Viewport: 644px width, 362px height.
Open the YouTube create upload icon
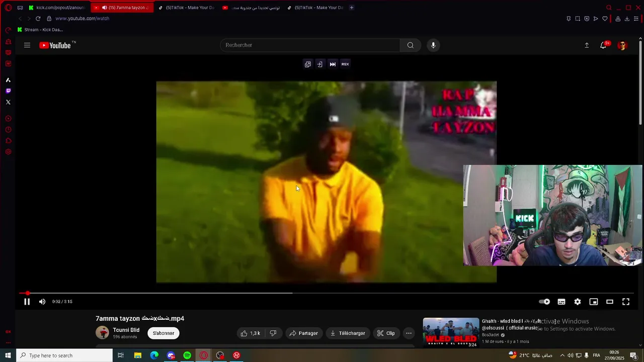[x=587, y=45]
